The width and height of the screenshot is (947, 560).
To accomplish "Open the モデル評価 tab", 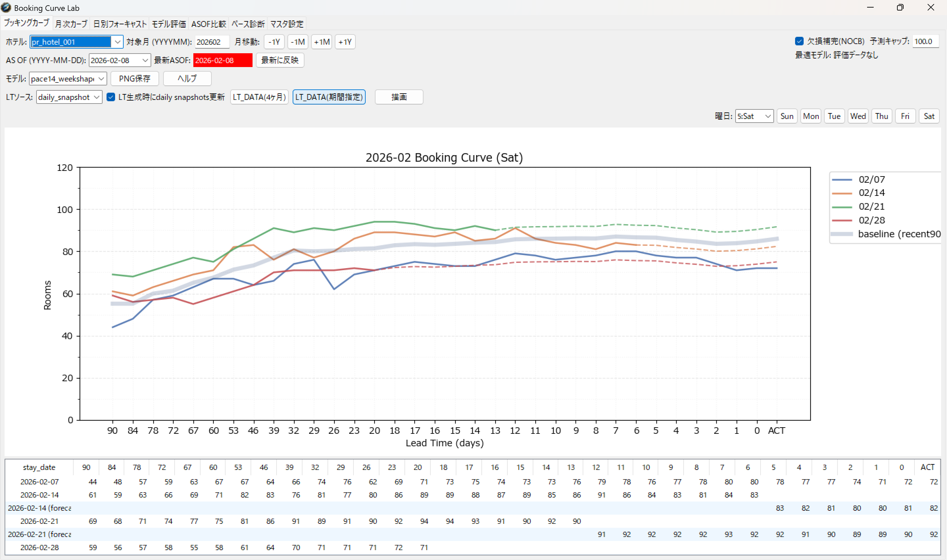I will click(x=169, y=24).
